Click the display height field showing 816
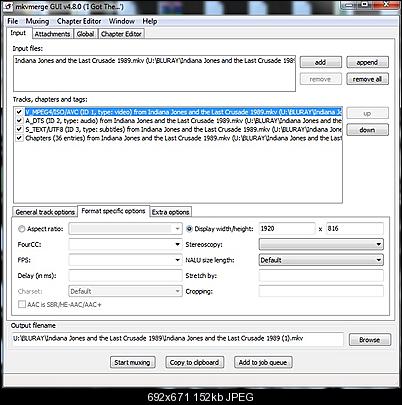The height and width of the screenshot is (405, 402). pyautogui.click(x=355, y=229)
